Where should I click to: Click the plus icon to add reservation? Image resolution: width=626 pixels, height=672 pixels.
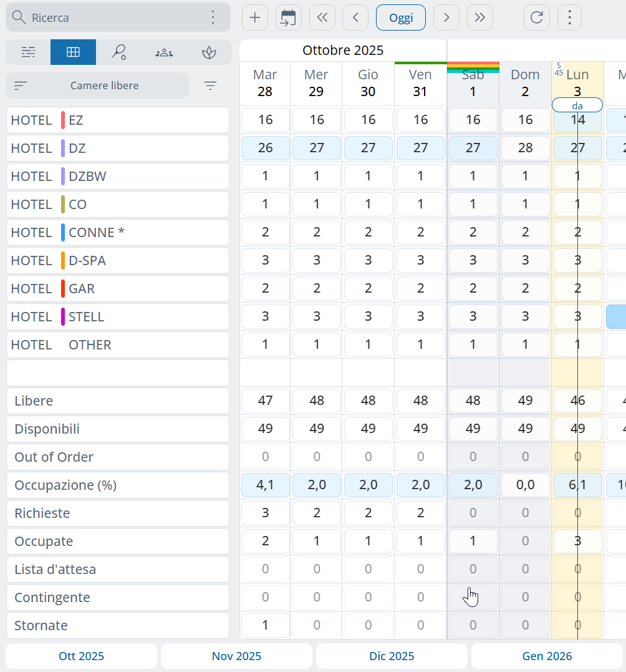tap(254, 17)
